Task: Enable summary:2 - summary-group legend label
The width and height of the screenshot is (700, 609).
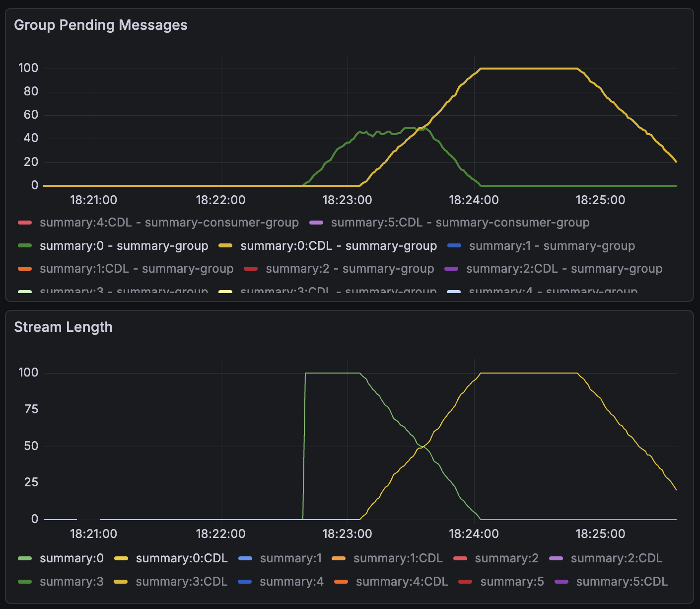Action: point(350,269)
